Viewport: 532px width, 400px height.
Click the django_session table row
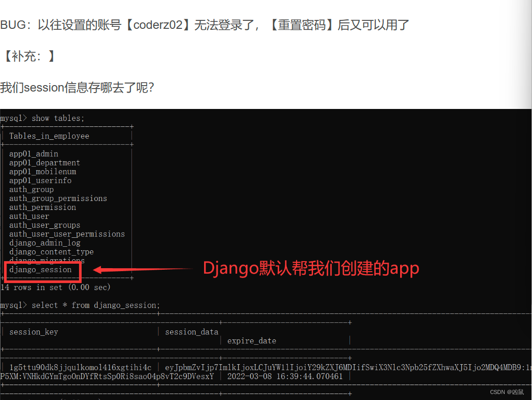[x=40, y=270]
